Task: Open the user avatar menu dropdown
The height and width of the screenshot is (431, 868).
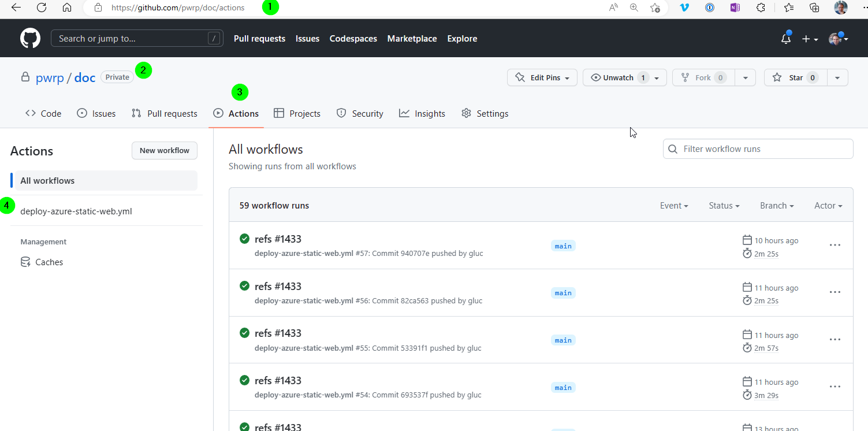Action: [x=839, y=39]
